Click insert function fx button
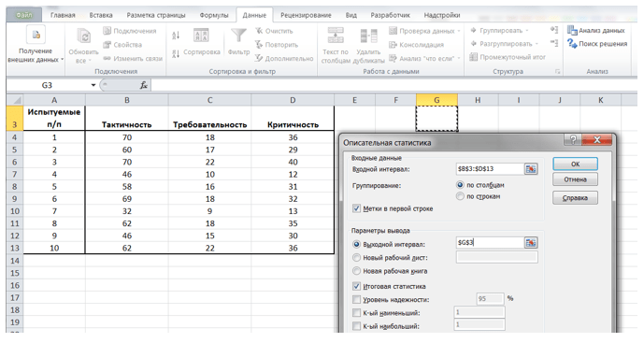644x343 pixels. [x=143, y=85]
